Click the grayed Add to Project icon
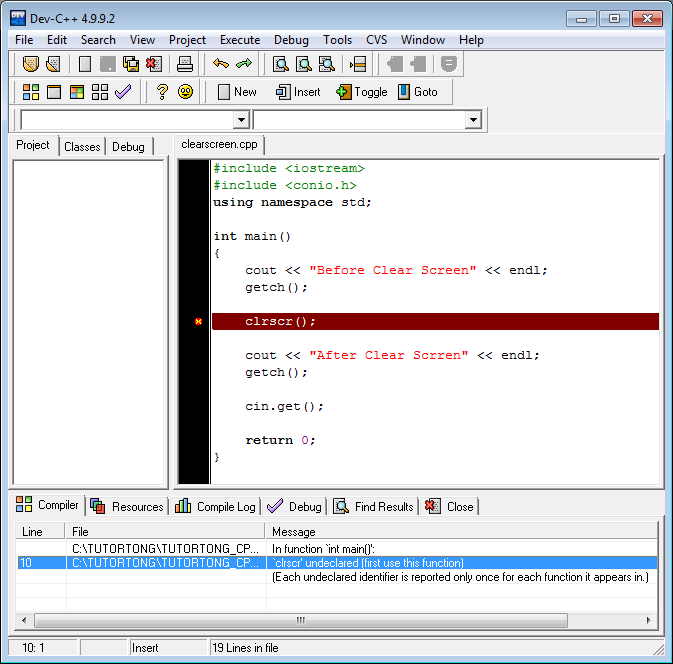 tap(395, 64)
